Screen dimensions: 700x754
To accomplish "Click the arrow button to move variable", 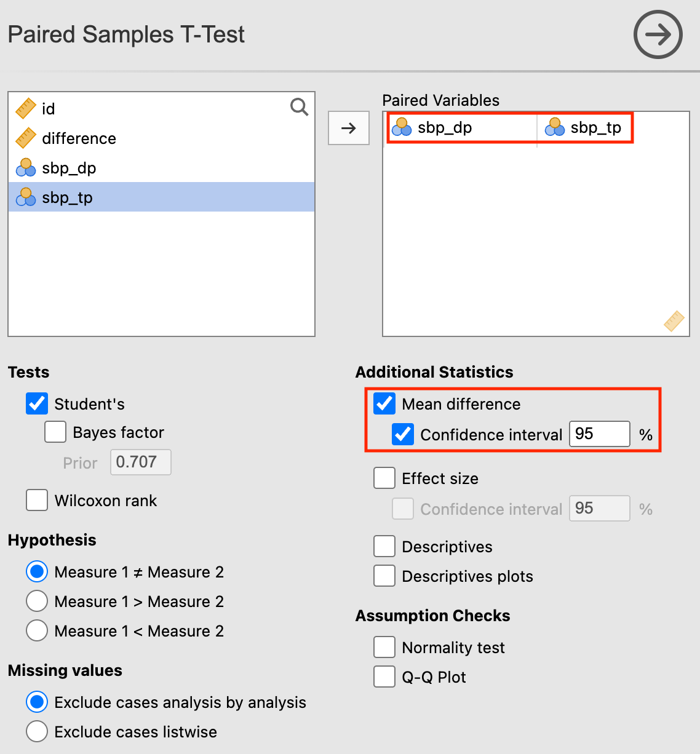I will click(349, 128).
